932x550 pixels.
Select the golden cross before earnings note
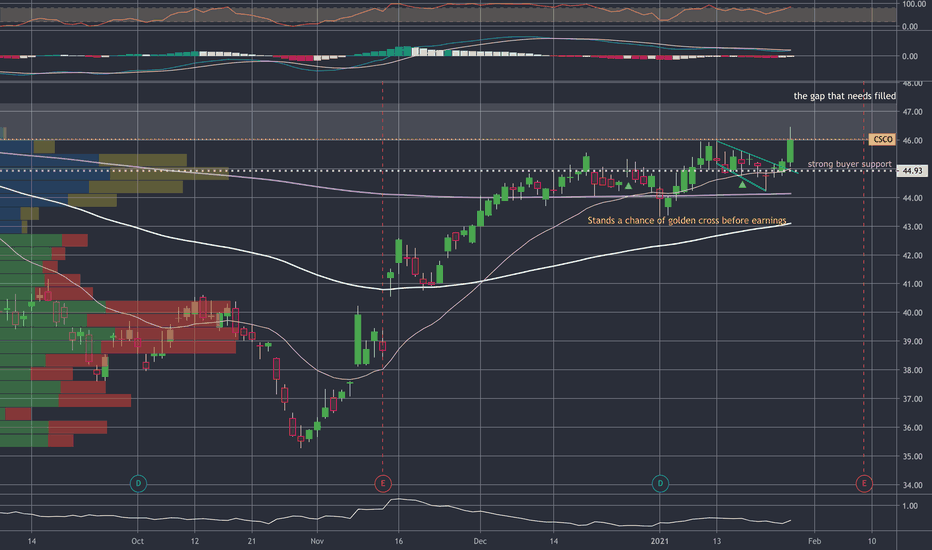[687, 220]
